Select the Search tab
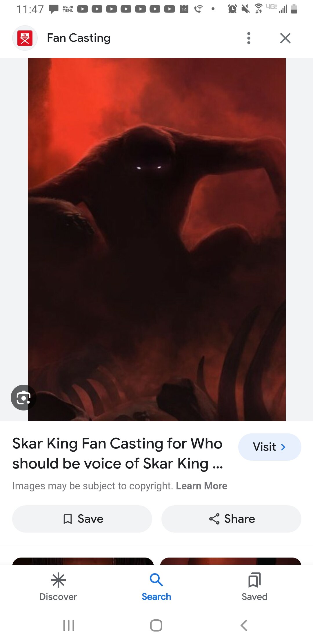This screenshot has width=313, height=644. pos(156,587)
